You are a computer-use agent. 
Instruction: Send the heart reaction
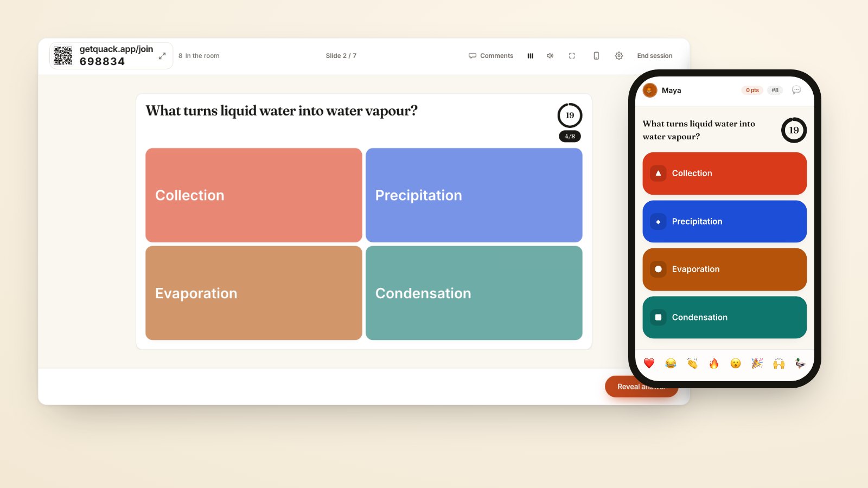tap(649, 363)
